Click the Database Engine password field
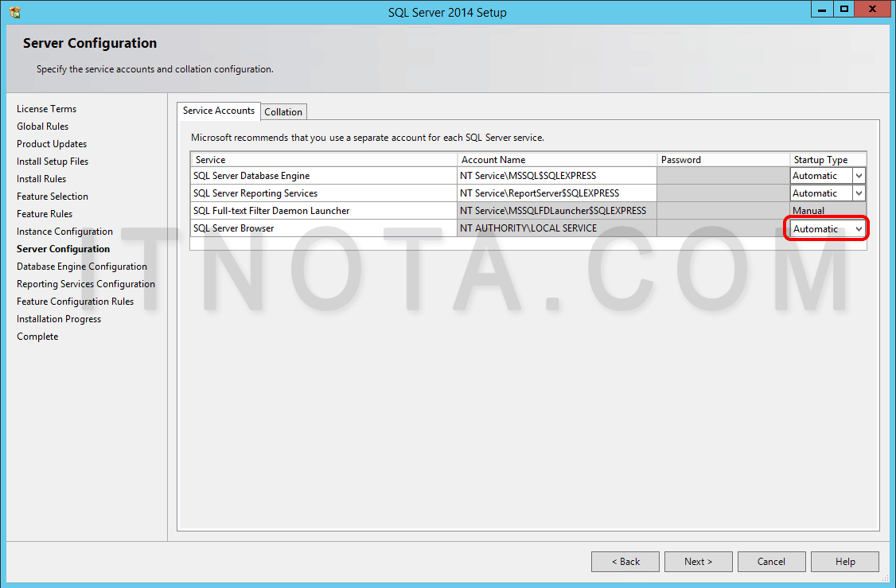 point(723,175)
